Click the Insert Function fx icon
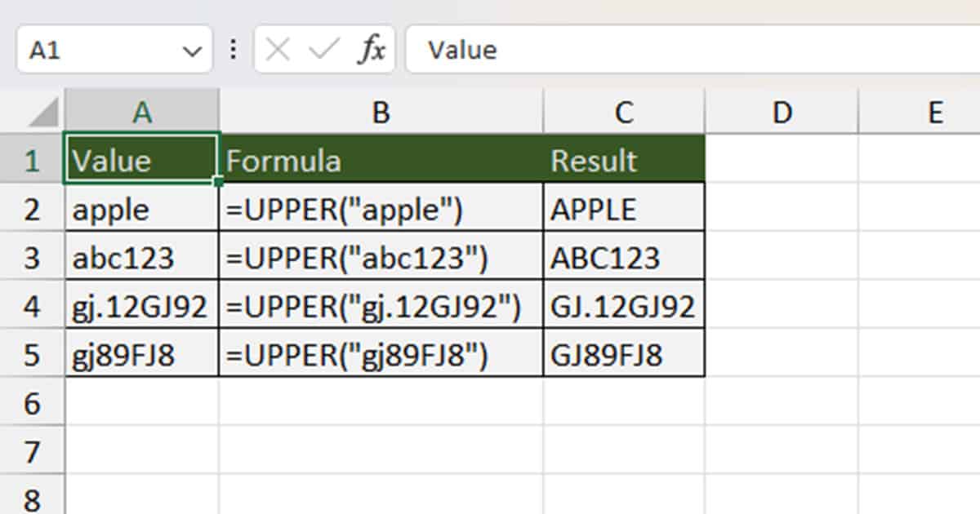The width and height of the screenshot is (980, 514). 372,49
